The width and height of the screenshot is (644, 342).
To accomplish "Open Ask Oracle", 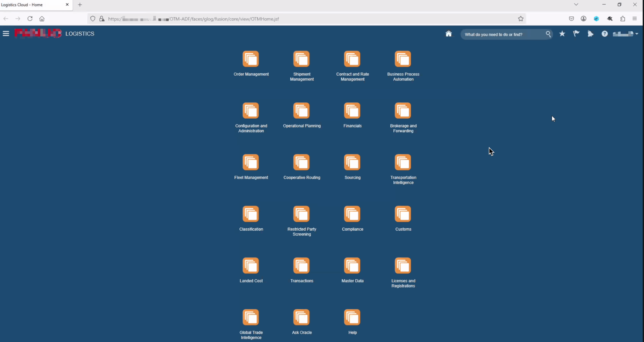I will click(x=301, y=317).
